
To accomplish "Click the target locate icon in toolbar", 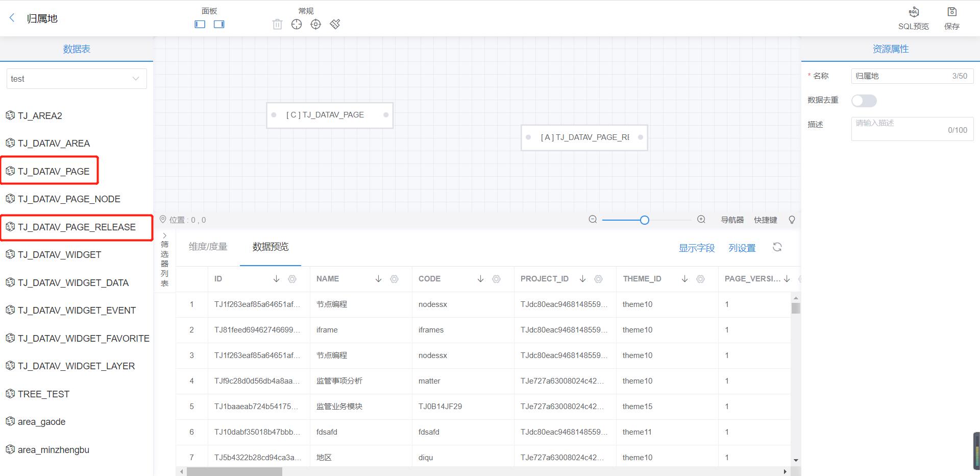I will 316,24.
